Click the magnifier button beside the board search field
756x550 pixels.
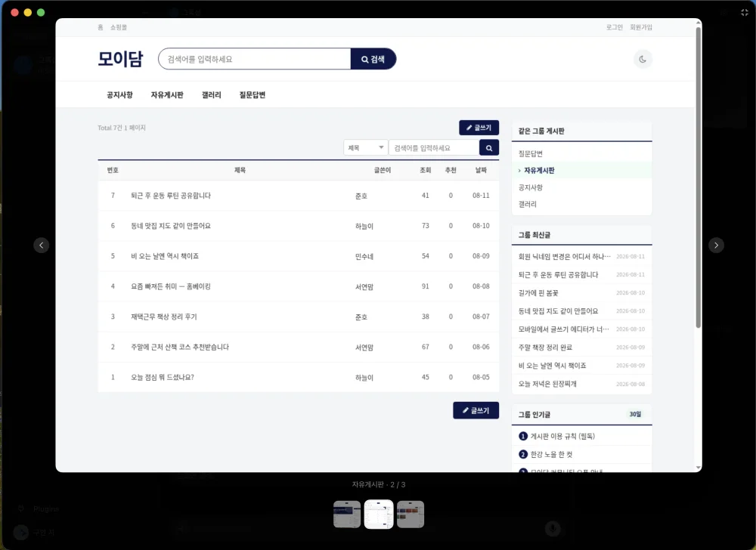pyautogui.click(x=489, y=148)
